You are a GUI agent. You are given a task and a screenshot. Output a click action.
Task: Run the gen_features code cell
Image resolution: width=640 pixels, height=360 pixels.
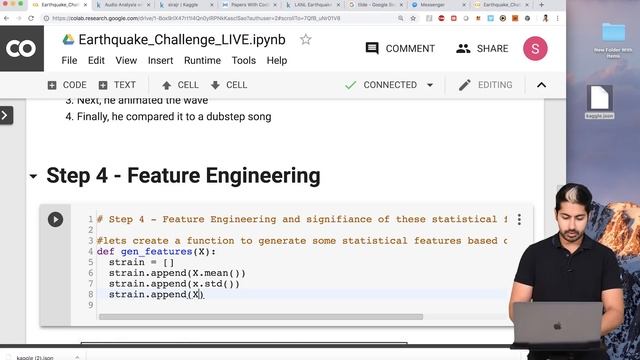point(56,220)
